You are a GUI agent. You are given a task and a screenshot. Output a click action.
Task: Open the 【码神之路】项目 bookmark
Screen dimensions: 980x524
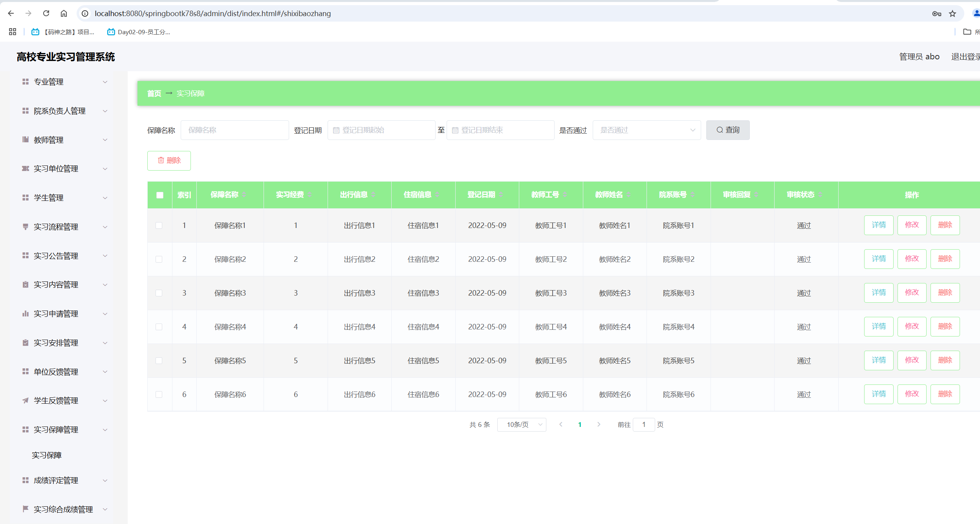(63, 32)
